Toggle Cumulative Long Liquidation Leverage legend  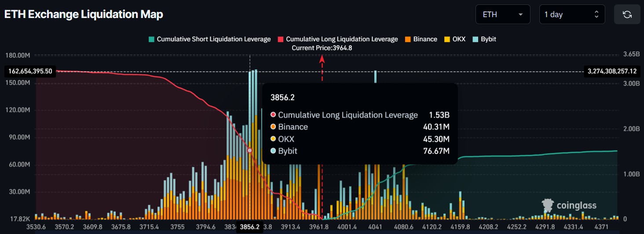[338, 39]
